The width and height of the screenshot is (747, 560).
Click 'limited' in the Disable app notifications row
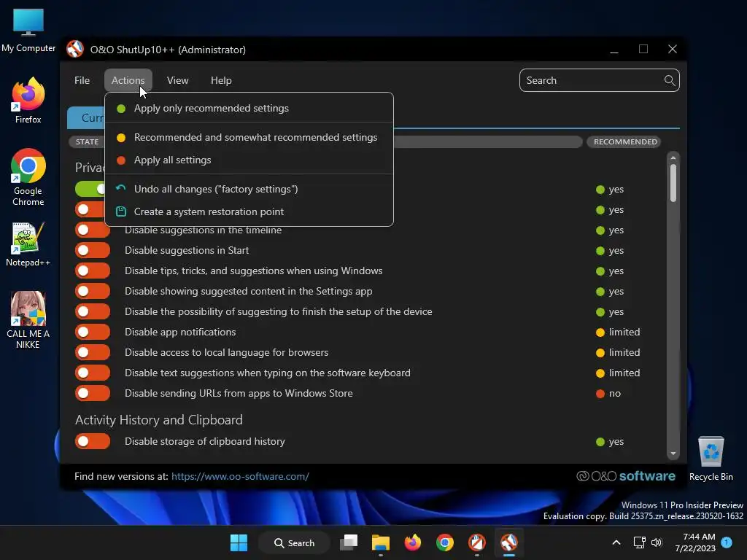[624, 332]
